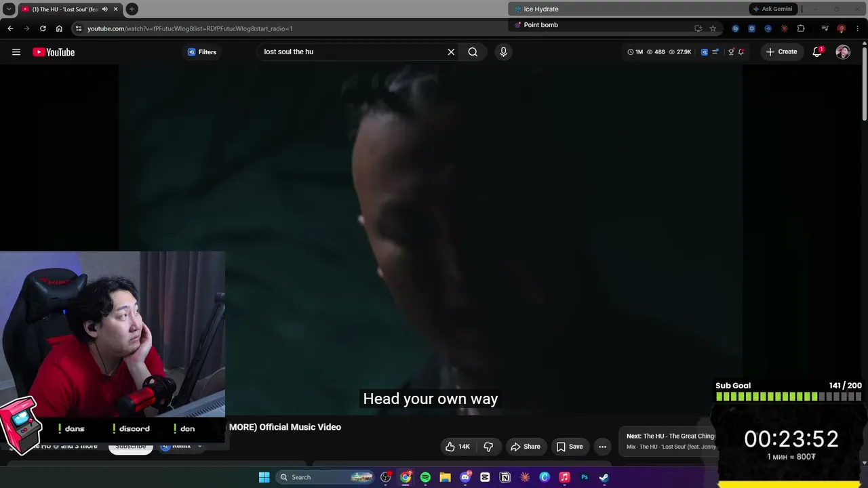This screenshot has width=868, height=488.
Task: Click the vidIQ 1M stat
Action: point(635,52)
